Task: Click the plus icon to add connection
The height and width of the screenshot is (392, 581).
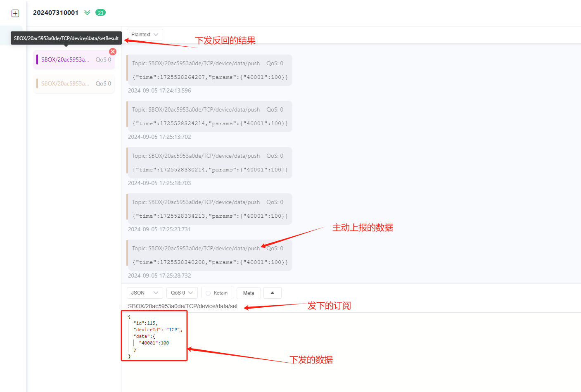Action: 15,13
